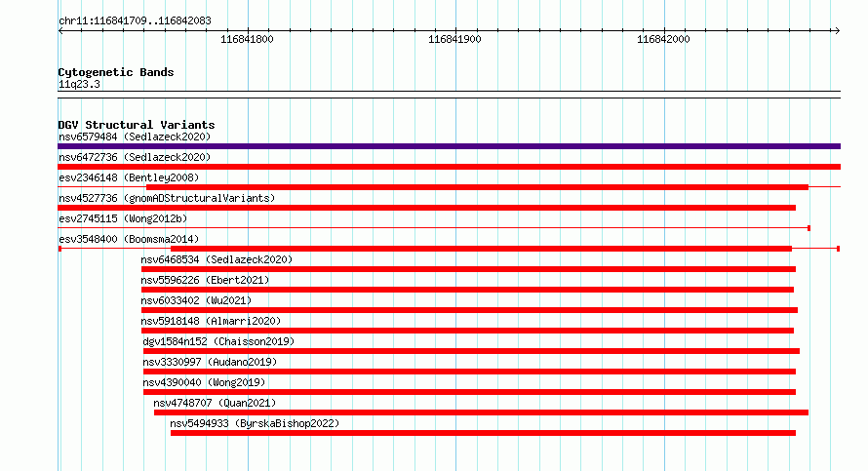Open nsv6468534 (Sedlazeck2020) variant label
The height and width of the screenshot is (471, 868).
[x=217, y=259]
